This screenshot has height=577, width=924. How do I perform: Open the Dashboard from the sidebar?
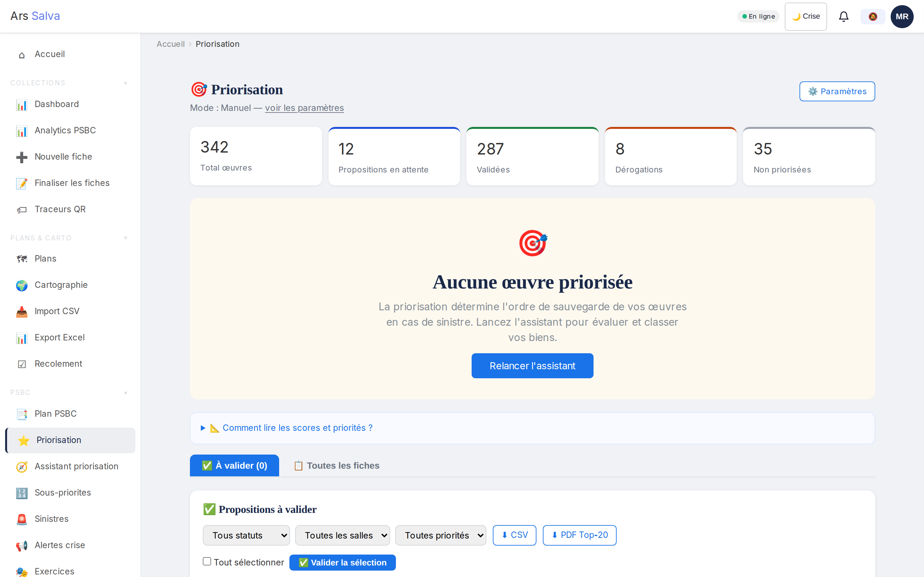coord(56,104)
